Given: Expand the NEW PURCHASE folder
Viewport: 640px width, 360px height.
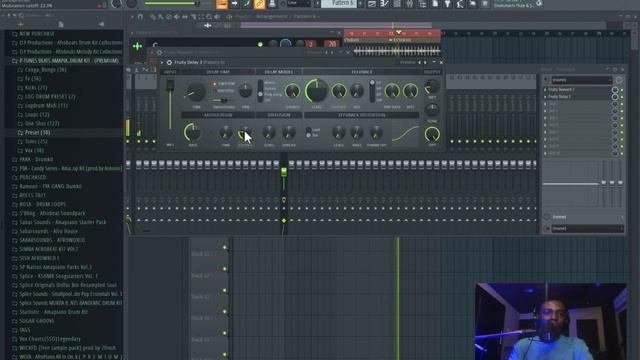Looking at the screenshot, I should click(x=37, y=34).
